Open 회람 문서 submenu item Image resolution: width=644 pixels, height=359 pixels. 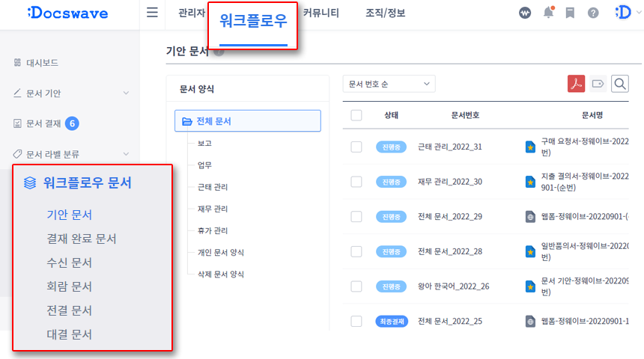coord(69,286)
